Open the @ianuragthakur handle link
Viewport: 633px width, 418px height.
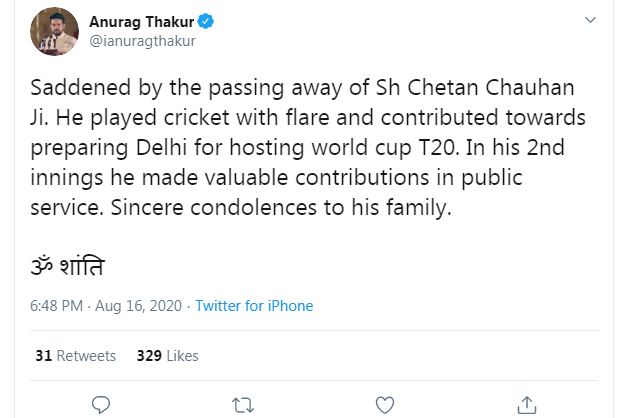coord(143,41)
